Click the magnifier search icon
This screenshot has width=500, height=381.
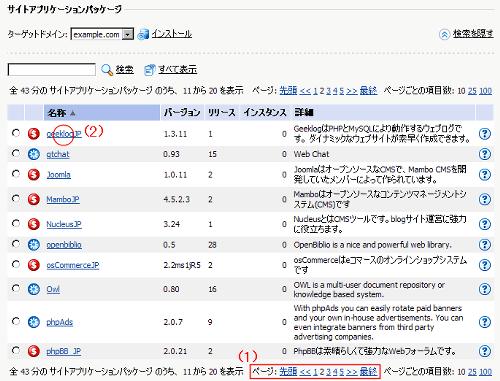pyautogui.click(x=107, y=69)
